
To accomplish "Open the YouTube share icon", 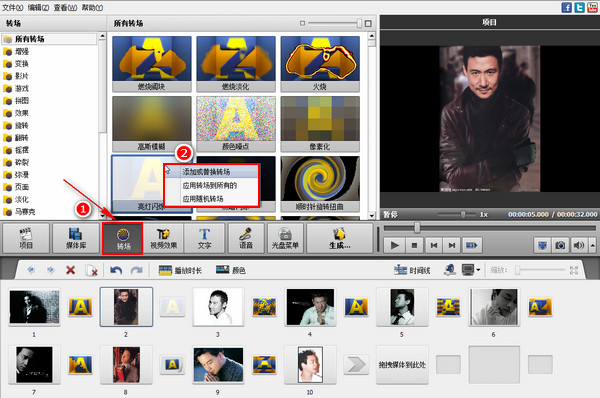I will click(x=592, y=7).
